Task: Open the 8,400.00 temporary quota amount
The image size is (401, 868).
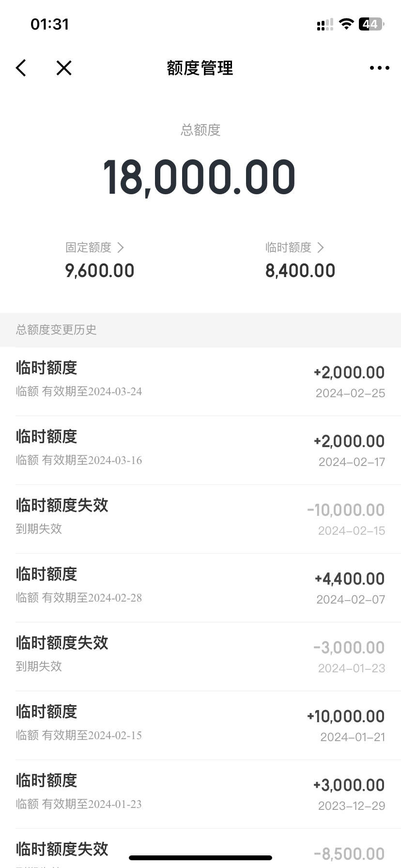Action: click(300, 271)
